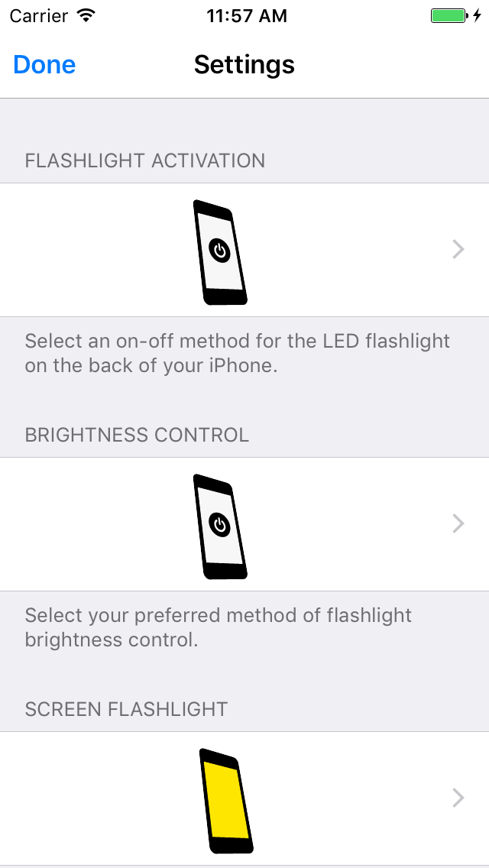
Task: Click the Wi-Fi icon in status bar
Action: [86, 15]
